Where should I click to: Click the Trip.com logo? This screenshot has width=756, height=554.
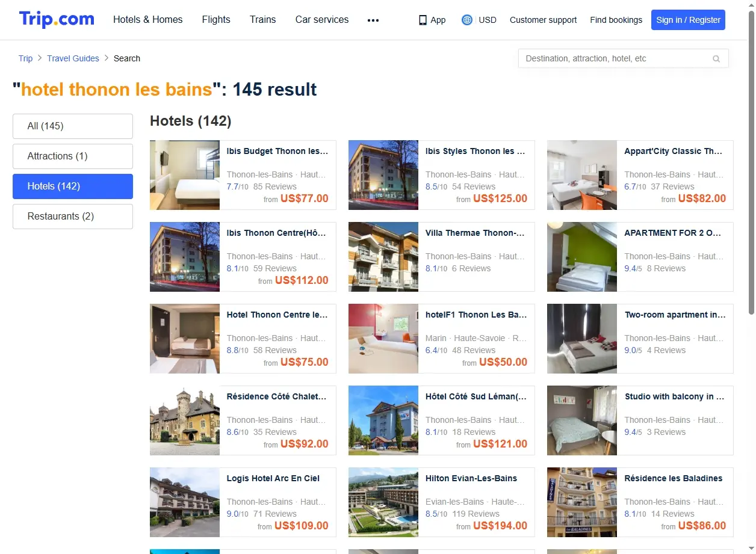tap(57, 19)
